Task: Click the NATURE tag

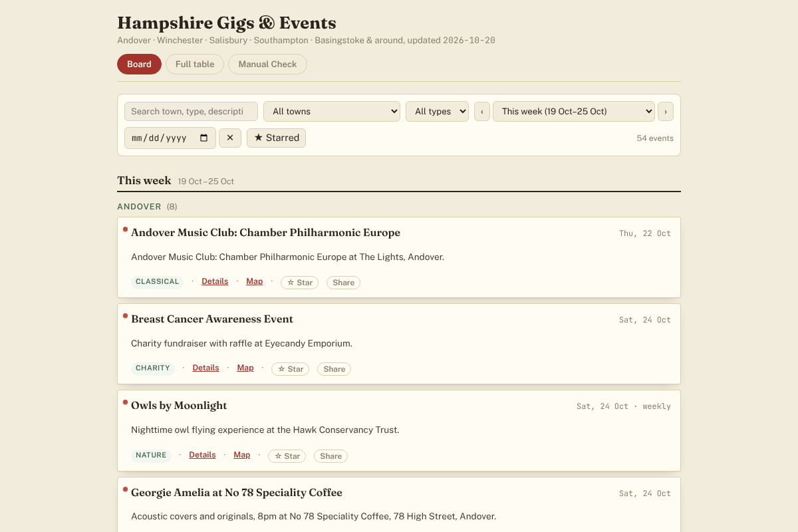Action: click(x=151, y=456)
